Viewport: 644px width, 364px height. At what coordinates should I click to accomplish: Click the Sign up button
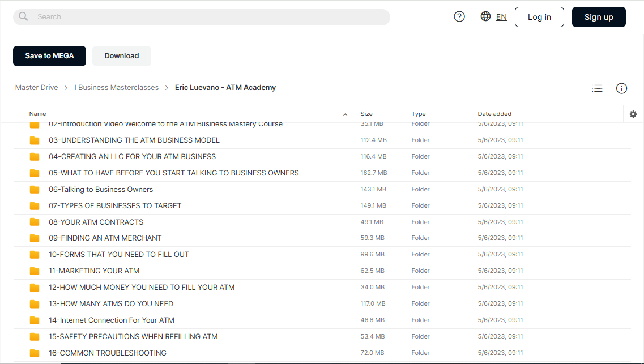click(599, 17)
